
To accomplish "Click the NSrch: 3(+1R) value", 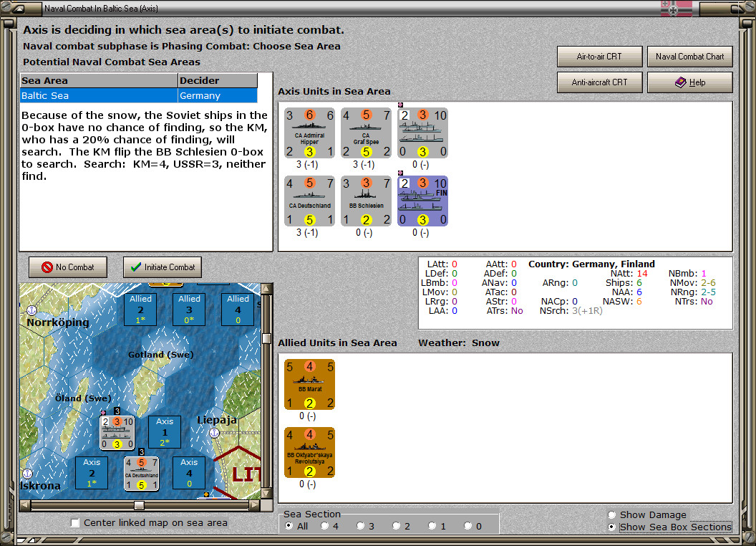I will [x=587, y=311].
